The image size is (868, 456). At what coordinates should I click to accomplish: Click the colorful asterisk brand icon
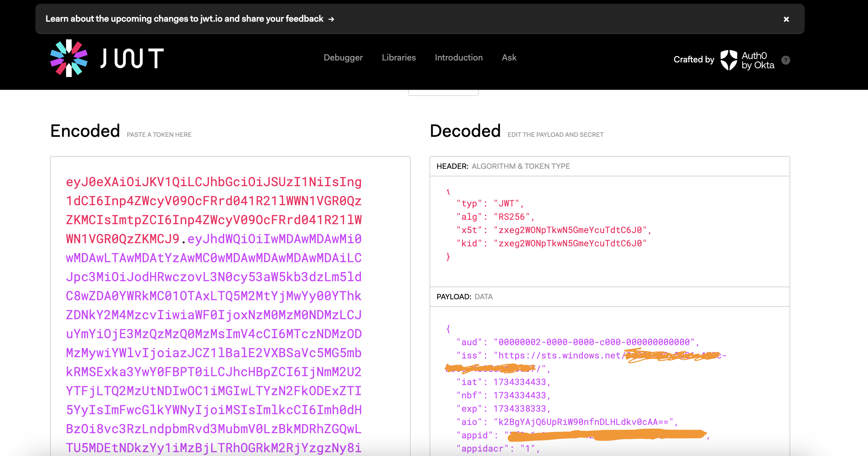coord(69,58)
